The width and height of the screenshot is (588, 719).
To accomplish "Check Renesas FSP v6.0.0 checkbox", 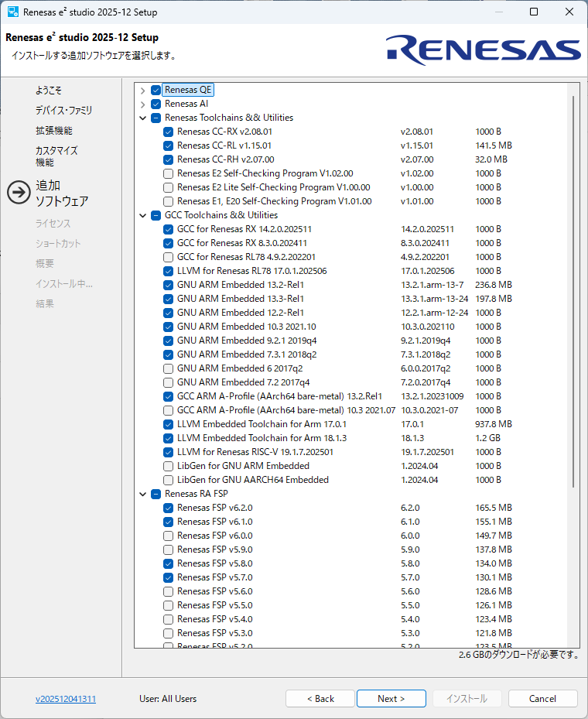I will point(168,536).
